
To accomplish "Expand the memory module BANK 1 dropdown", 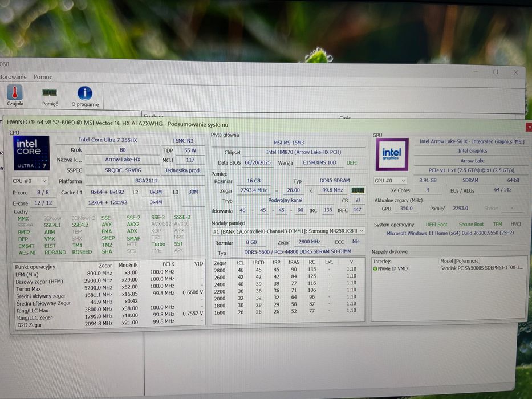I will pyautogui.click(x=288, y=231).
